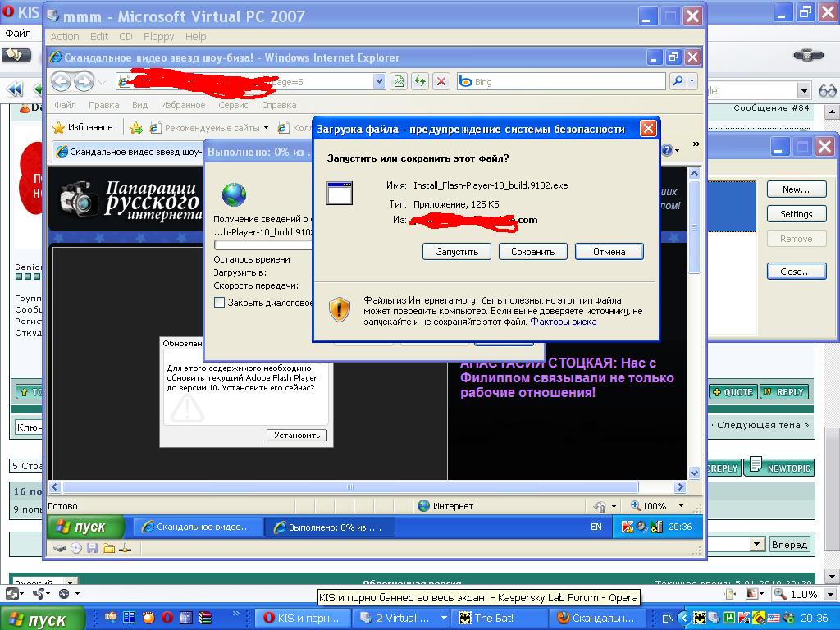The height and width of the screenshot is (630, 840).
Task: Click the Сохранить button in download dialog
Action: pyautogui.click(x=532, y=252)
